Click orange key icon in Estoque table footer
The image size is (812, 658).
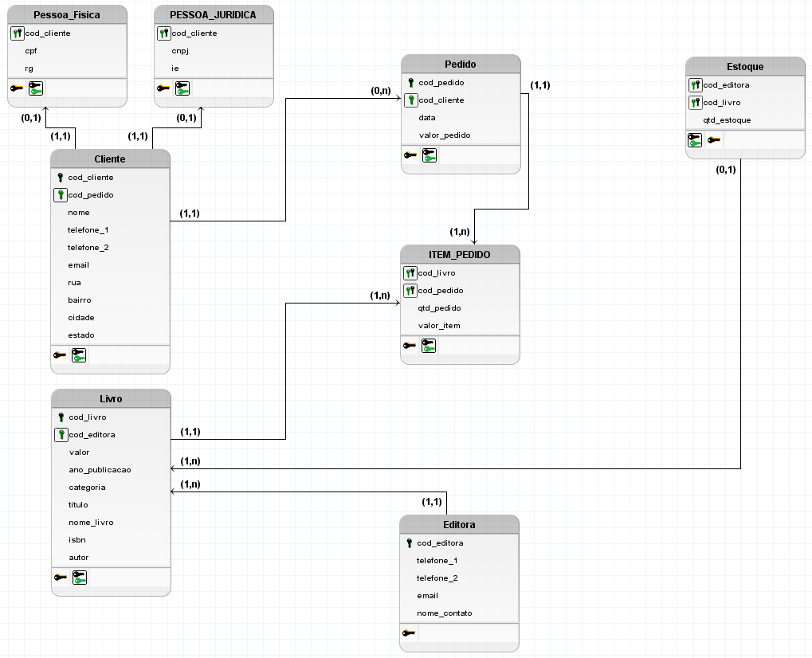coord(715,140)
